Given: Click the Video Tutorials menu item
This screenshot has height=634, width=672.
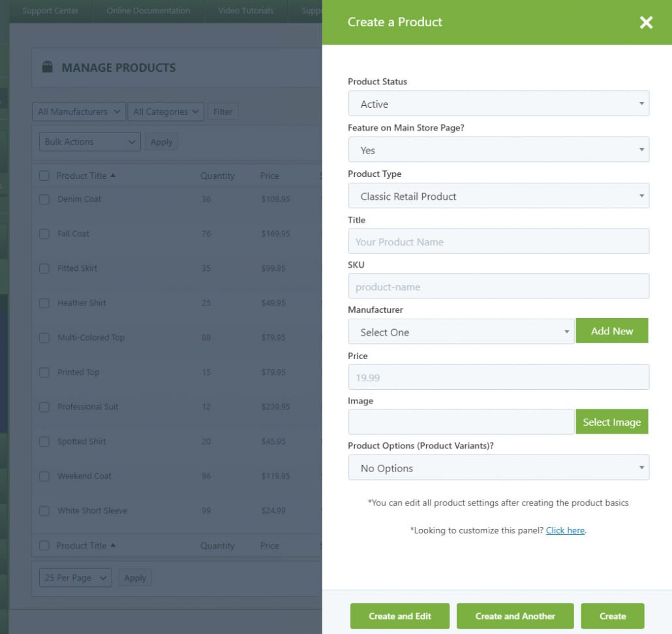Looking at the screenshot, I should pyautogui.click(x=245, y=10).
